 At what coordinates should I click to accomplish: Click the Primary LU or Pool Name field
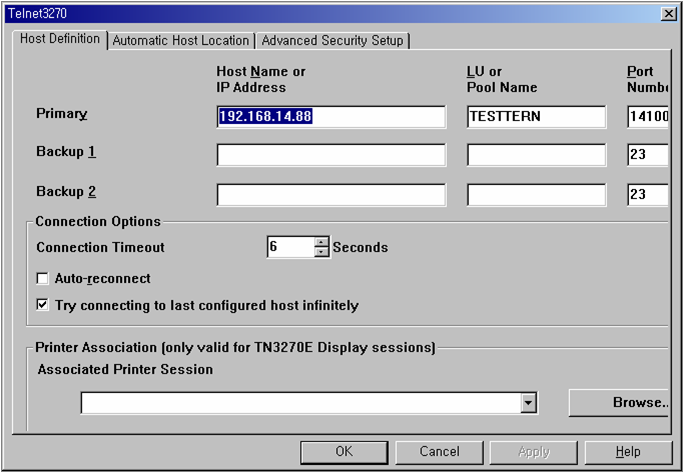[x=536, y=117]
